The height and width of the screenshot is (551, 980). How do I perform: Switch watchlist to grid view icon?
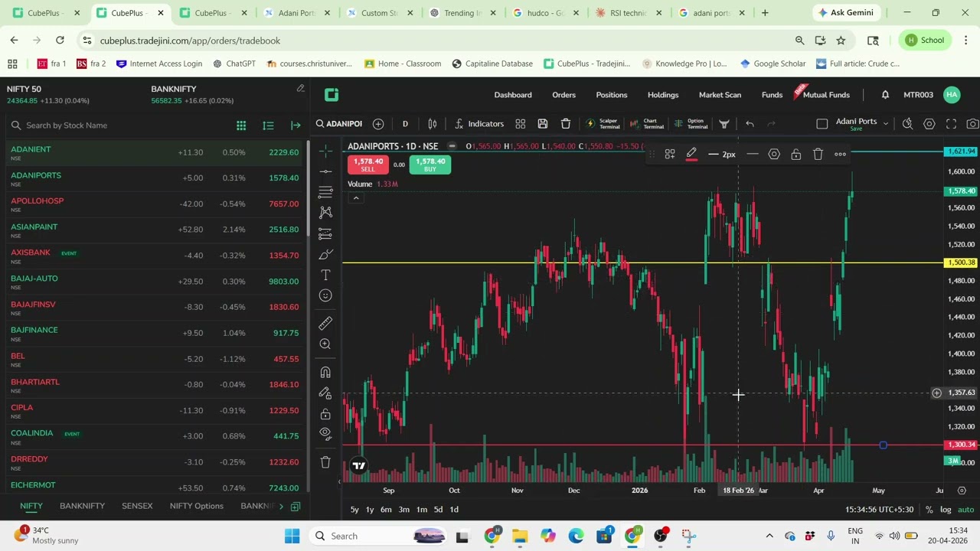click(241, 126)
